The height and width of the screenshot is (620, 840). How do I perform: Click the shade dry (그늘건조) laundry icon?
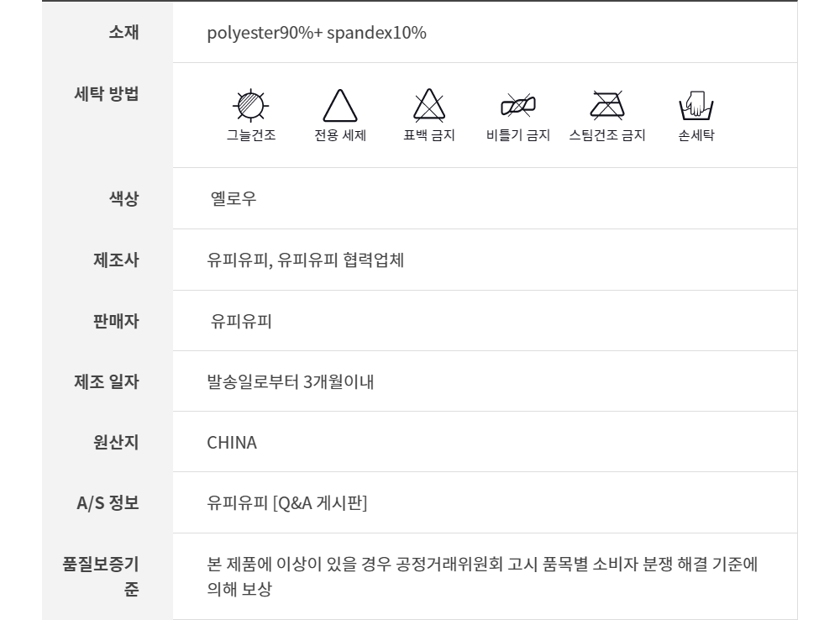pos(249,106)
